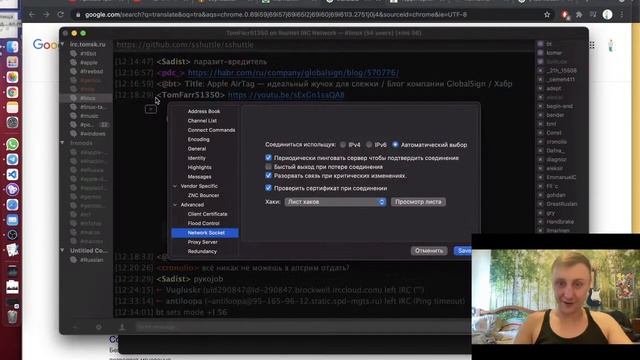The image size is (640, 360).
Task: Open General settings
Action: click(197, 149)
